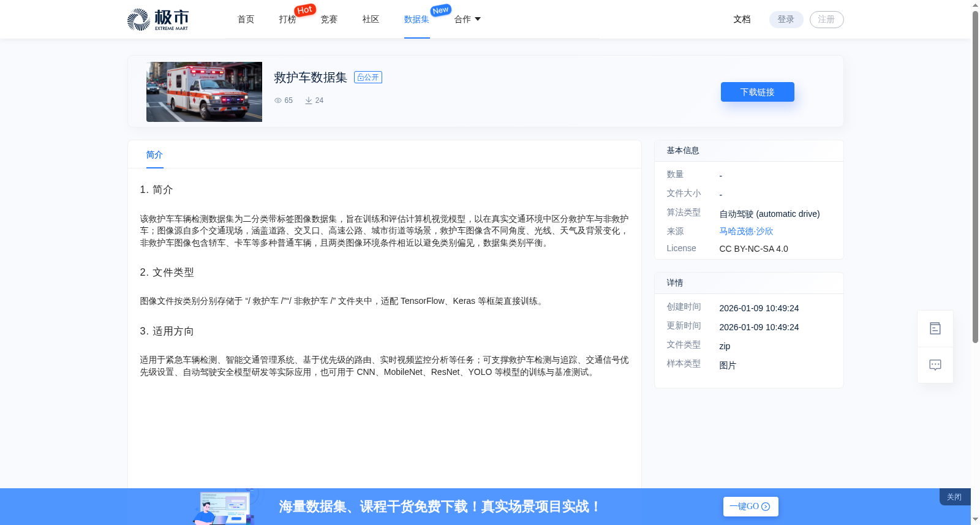Click the 极市 Extreme Mart logo
This screenshot has width=980, height=525.
(x=158, y=20)
